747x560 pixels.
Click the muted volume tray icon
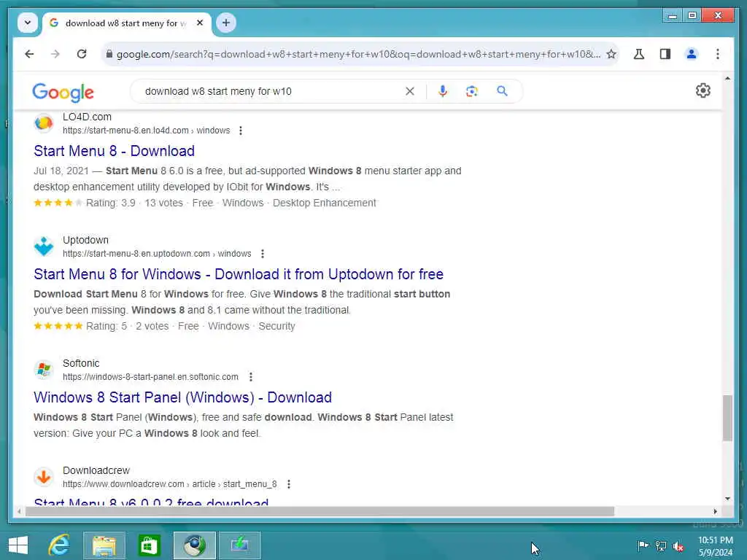click(x=678, y=546)
